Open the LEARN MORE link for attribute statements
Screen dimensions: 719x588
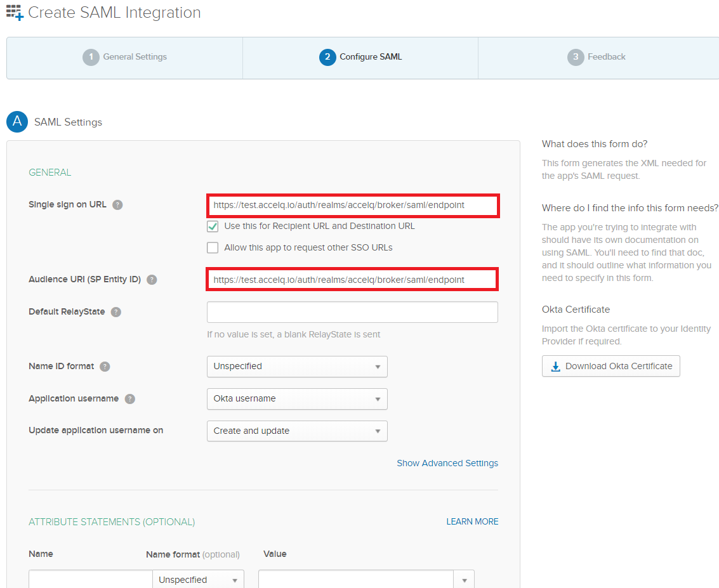472,521
